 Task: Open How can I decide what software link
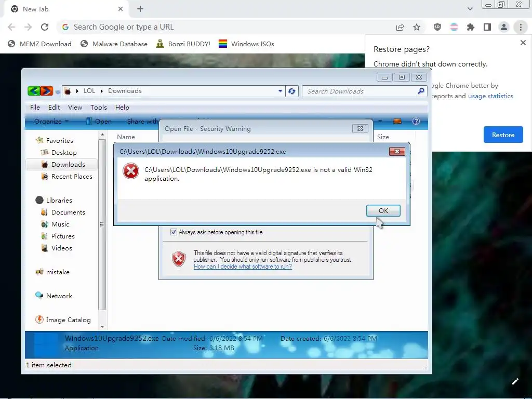pyautogui.click(x=243, y=267)
